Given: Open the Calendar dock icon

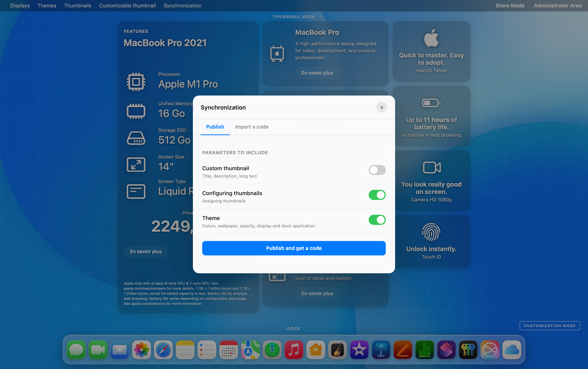Looking at the screenshot, I should [228, 350].
